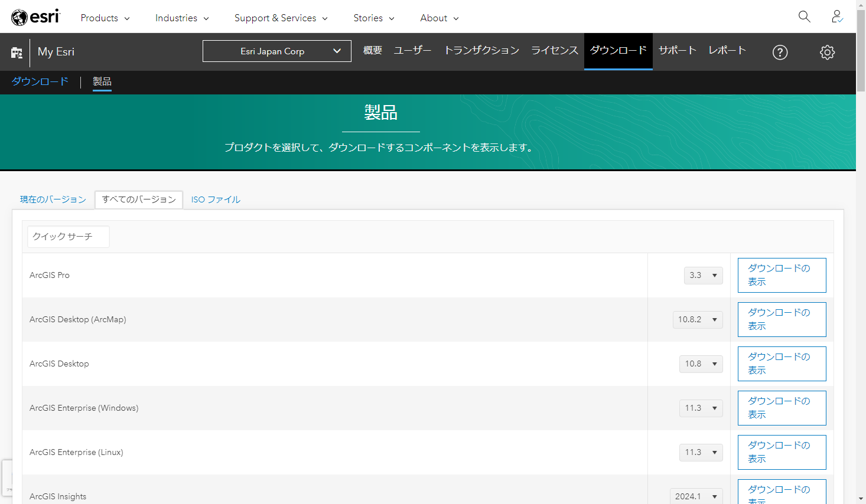The height and width of the screenshot is (504, 866).
Task: Click the ArcGIS Insights product name
Action: tap(58, 496)
